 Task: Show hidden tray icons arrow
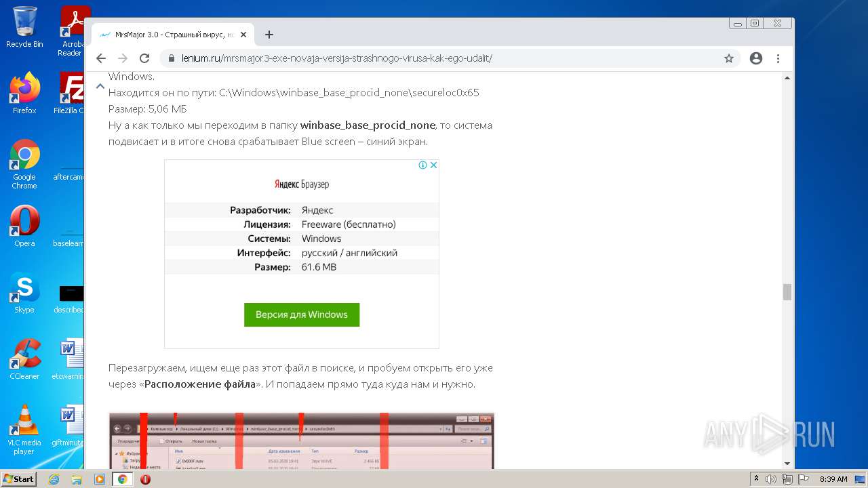(x=756, y=479)
